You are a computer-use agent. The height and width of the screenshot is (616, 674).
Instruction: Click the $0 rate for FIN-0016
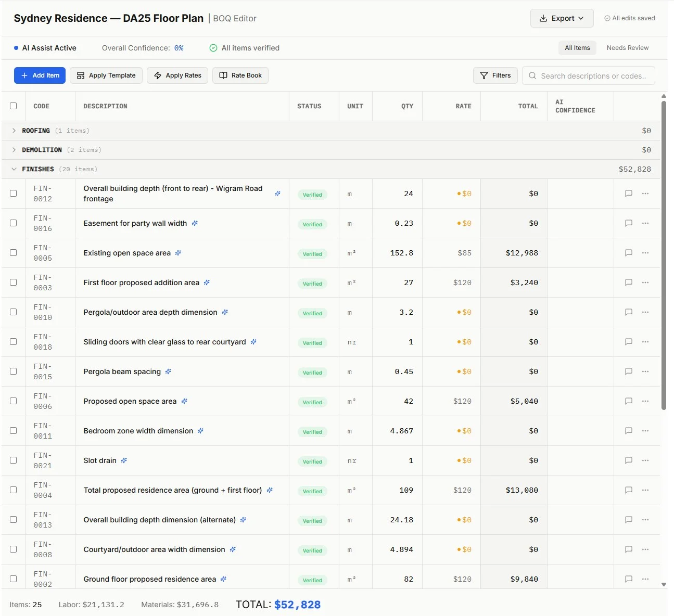pos(464,223)
